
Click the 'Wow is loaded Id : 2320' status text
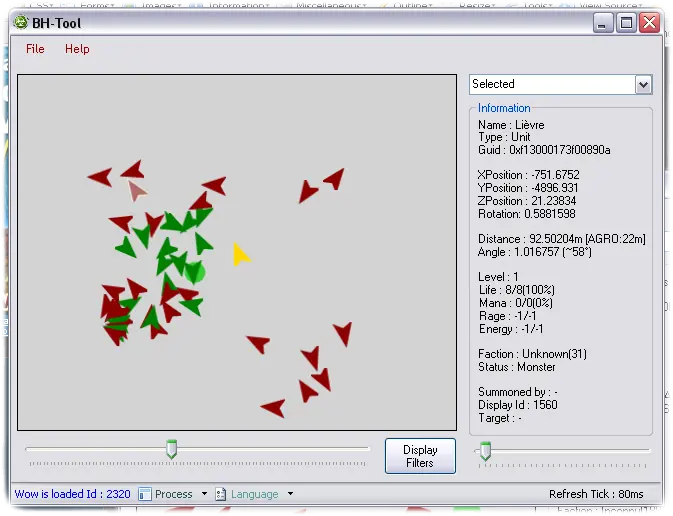[72, 494]
